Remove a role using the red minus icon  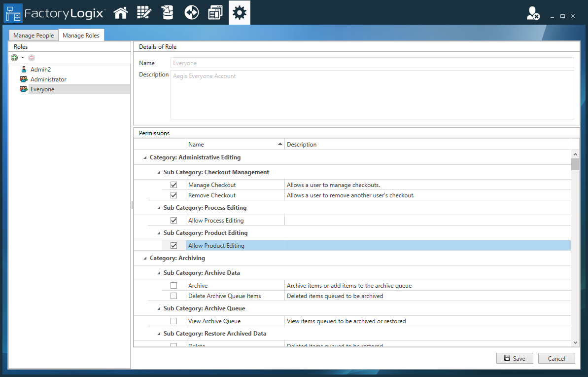point(31,58)
